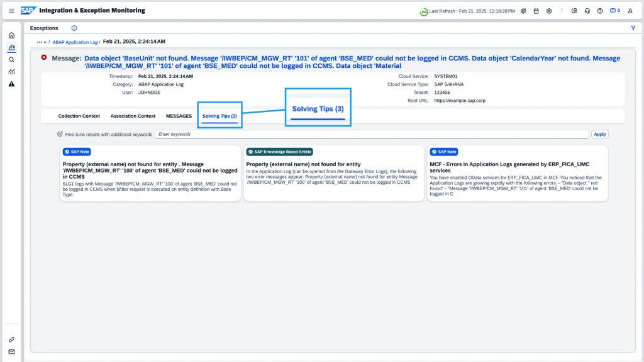Open the alerts warning triangle sidebar icon
Screen dimensions: 644x362
(11, 84)
